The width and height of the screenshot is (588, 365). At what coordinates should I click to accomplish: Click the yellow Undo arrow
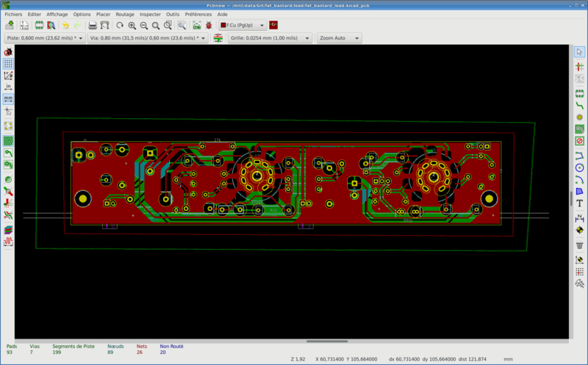65,25
